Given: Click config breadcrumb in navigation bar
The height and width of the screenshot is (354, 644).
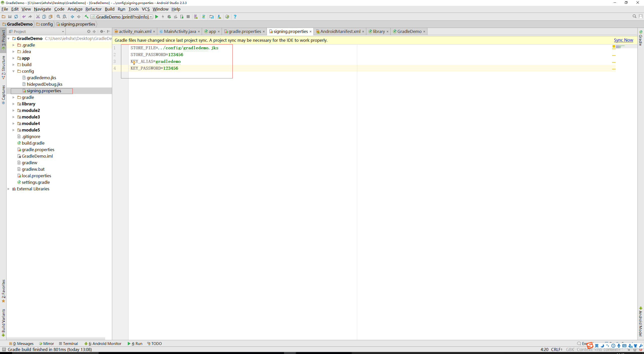Looking at the screenshot, I should coord(45,24).
